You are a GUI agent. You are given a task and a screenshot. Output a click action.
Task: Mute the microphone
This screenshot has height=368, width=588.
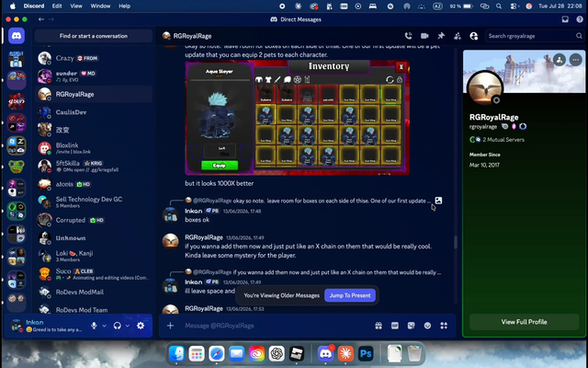pyautogui.click(x=94, y=326)
